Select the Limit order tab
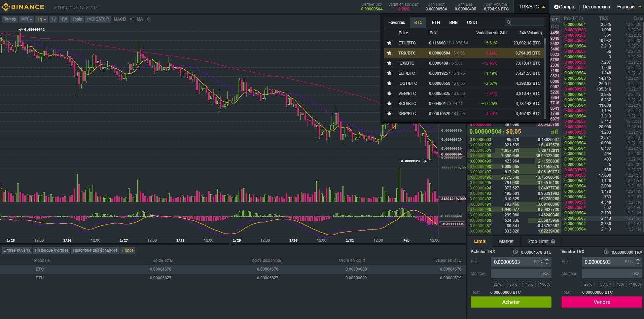 click(479, 241)
